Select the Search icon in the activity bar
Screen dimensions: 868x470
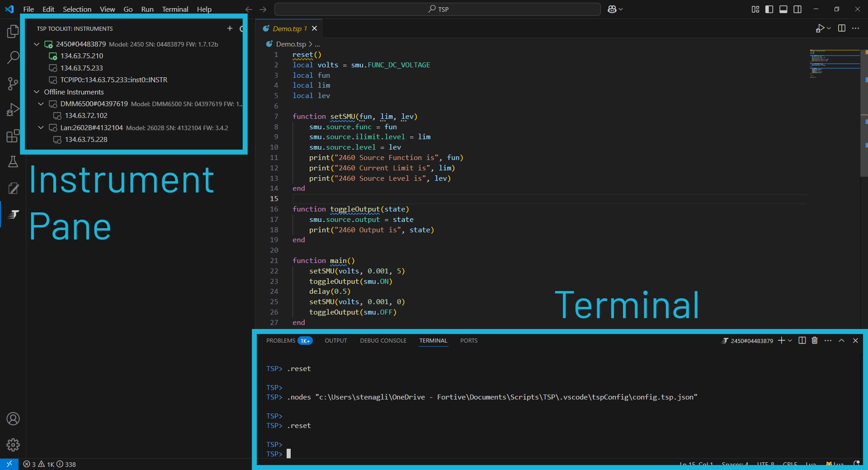tap(13, 57)
